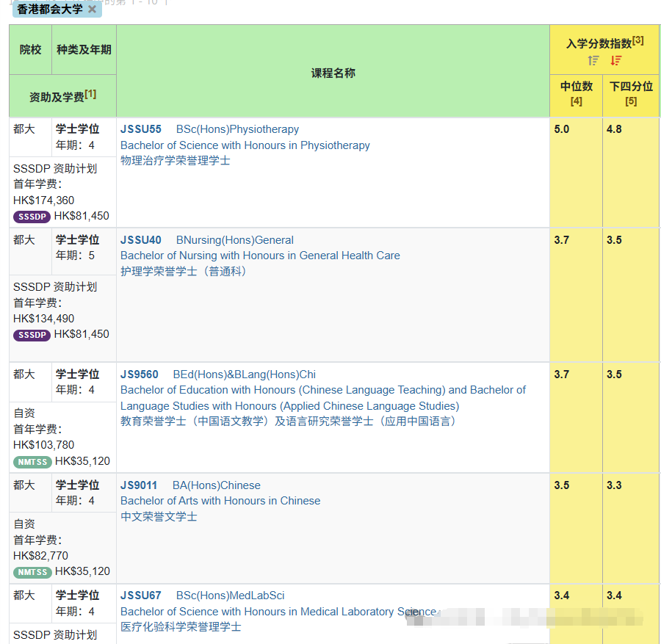Open Bachelor of Arts with Honours in Chinese

220,501
